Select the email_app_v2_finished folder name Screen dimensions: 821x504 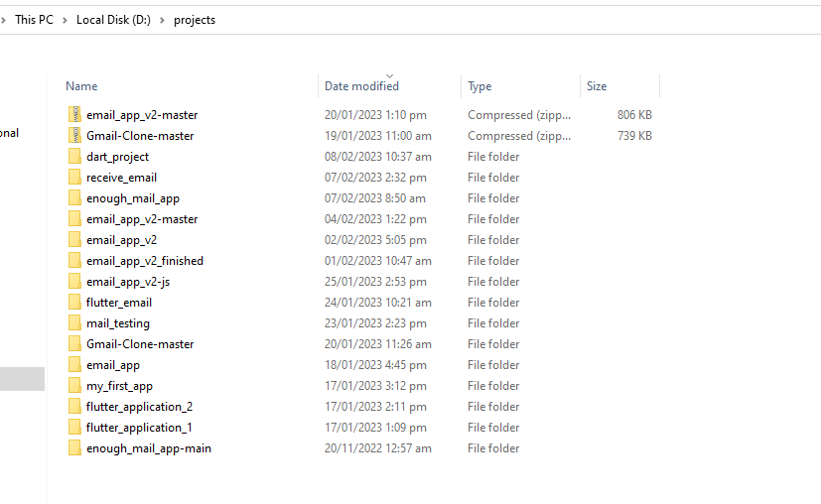pyautogui.click(x=145, y=261)
